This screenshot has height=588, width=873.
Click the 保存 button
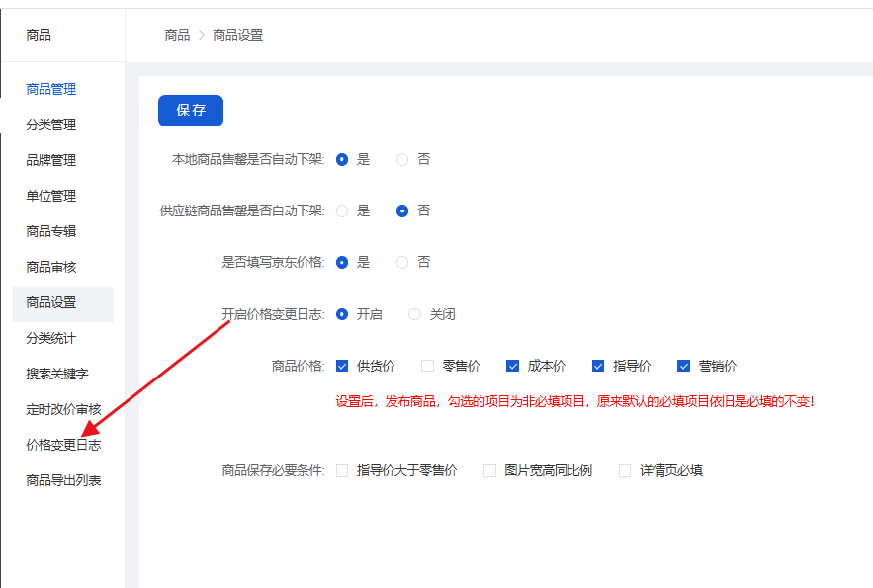click(x=191, y=111)
